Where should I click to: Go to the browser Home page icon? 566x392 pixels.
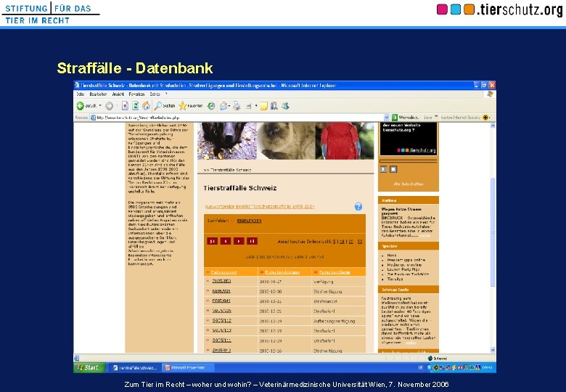146,106
